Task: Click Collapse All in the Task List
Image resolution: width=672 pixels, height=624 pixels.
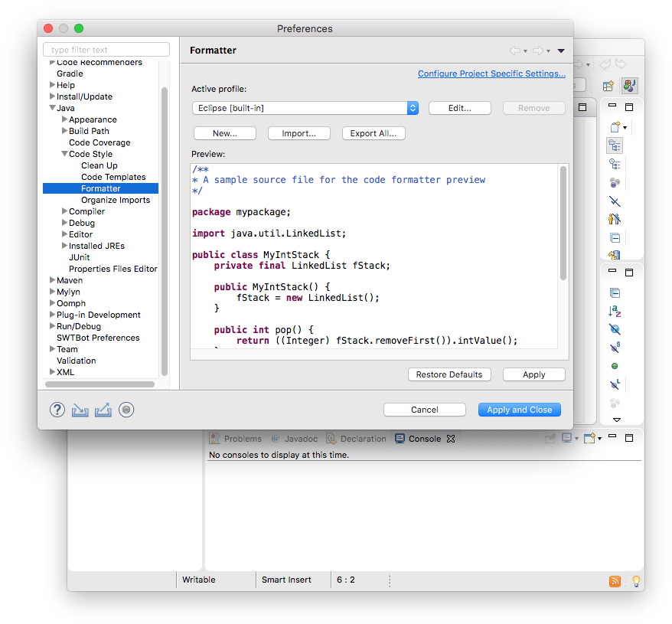Action: coord(615,237)
